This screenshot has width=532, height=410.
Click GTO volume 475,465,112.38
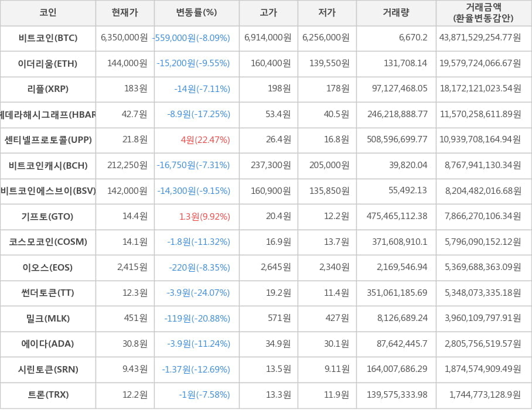coord(397,216)
